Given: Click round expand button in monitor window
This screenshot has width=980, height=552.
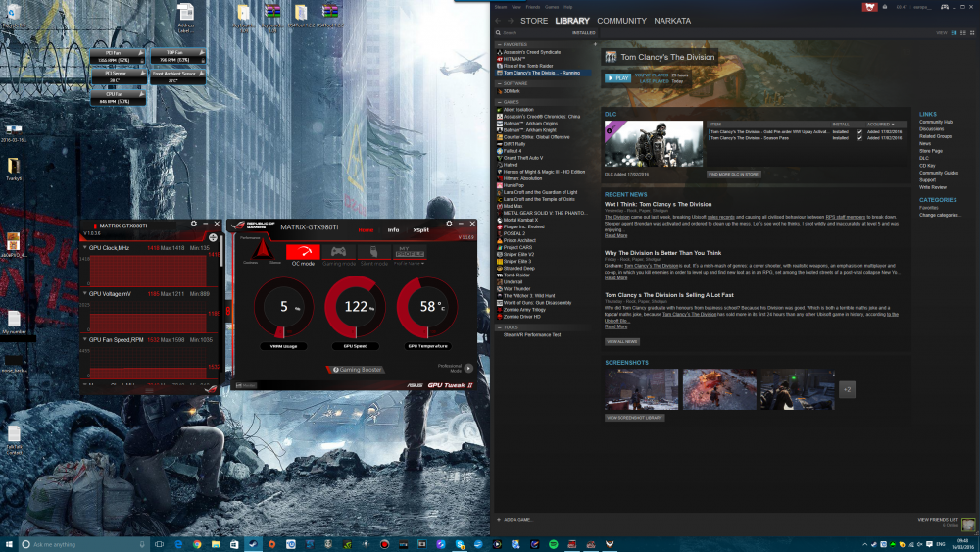Looking at the screenshot, I should click(213, 237).
